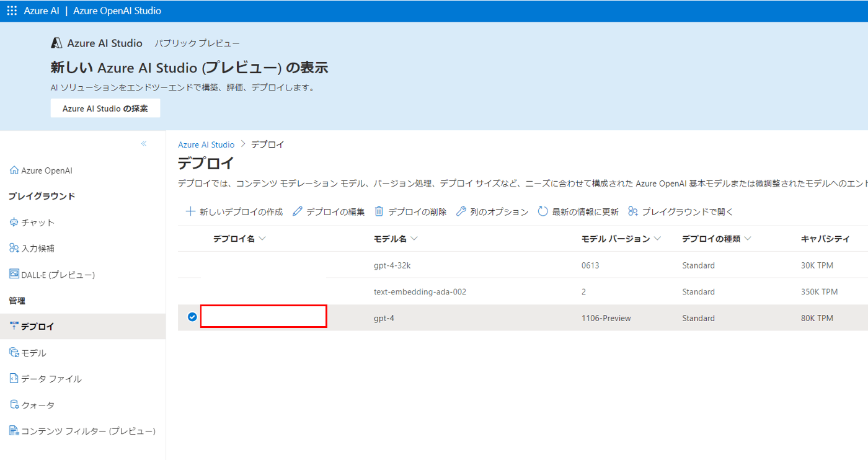This screenshot has width=868, height=460.
Task: Click the chat playground icon
Action: [x=15, y=222]
